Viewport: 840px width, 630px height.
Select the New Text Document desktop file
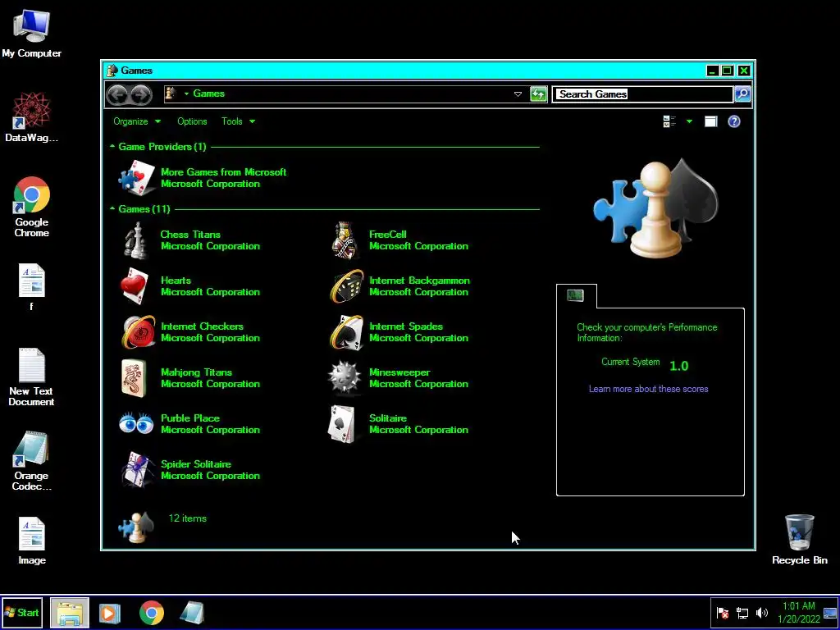tap(32, 377)
